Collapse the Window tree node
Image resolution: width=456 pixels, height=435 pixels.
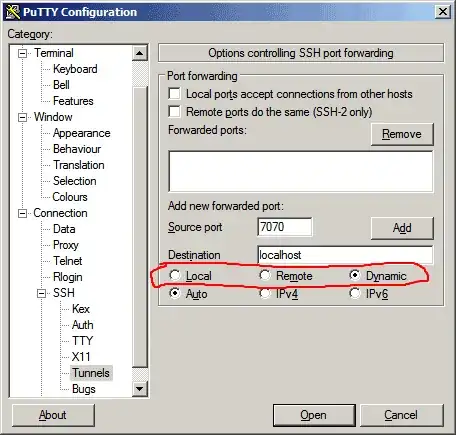[x=22, y=117]
